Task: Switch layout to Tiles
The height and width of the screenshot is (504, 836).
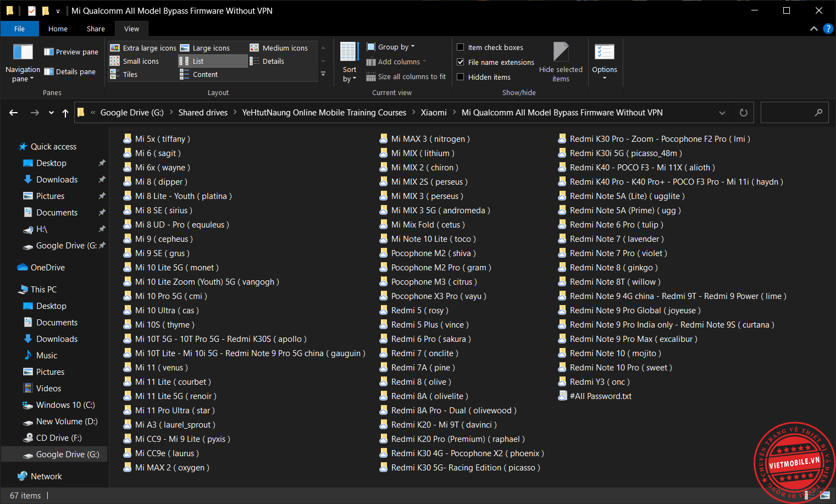Action: point(124,74)
